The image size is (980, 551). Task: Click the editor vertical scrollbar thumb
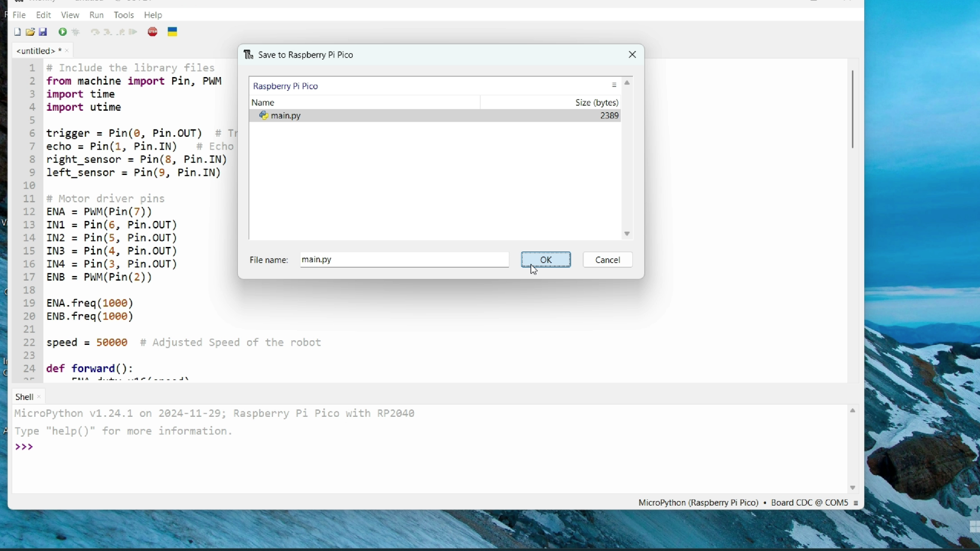tap(853, 110)
